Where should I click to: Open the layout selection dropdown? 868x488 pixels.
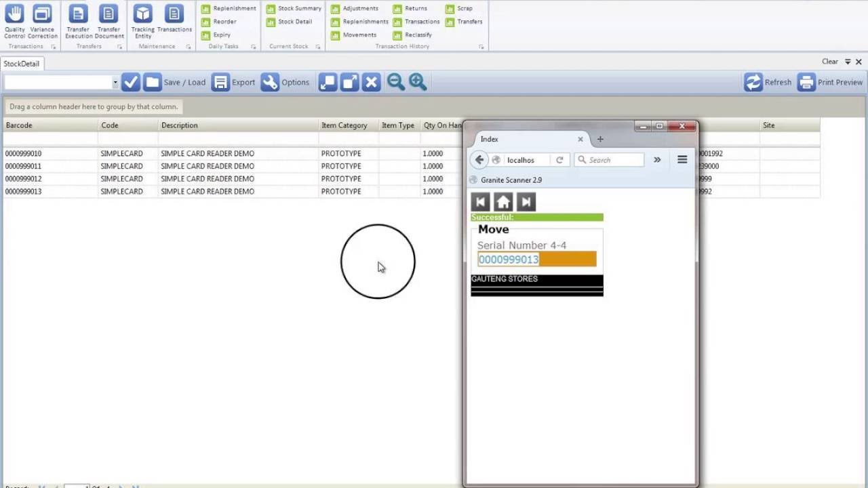[x=115, y=83]
